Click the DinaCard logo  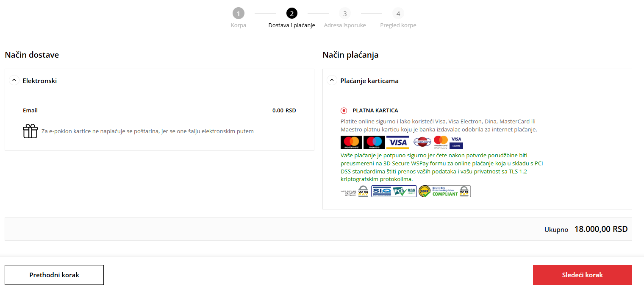tap(422, 142)
